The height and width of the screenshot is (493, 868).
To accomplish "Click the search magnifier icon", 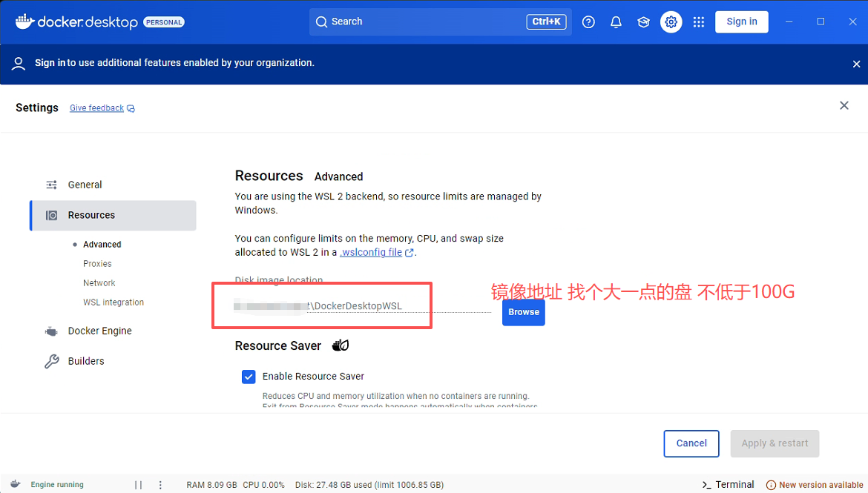I will 321,21.
